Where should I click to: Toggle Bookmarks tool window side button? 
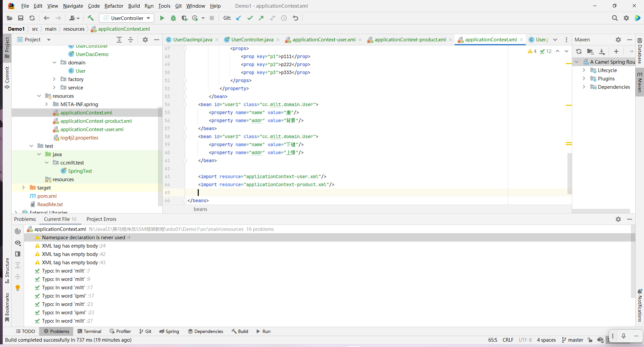pos(7,307)
